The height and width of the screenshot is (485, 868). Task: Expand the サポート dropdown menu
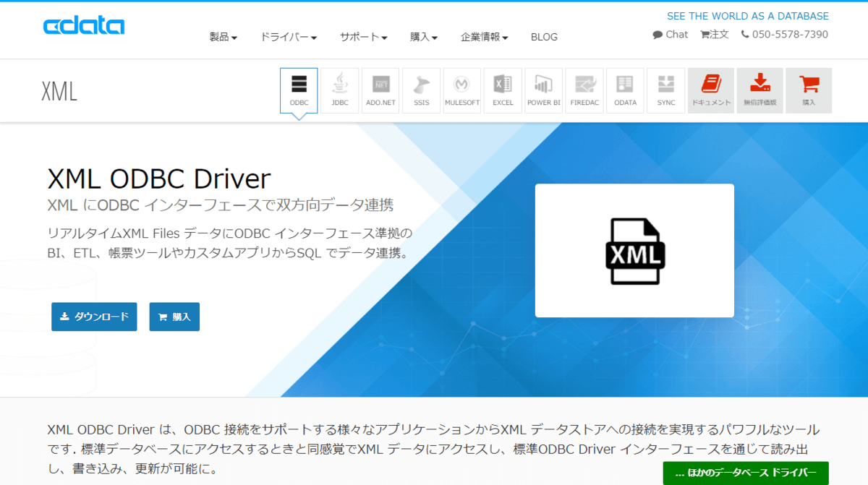pyautogui.click(x=364, y=37)
